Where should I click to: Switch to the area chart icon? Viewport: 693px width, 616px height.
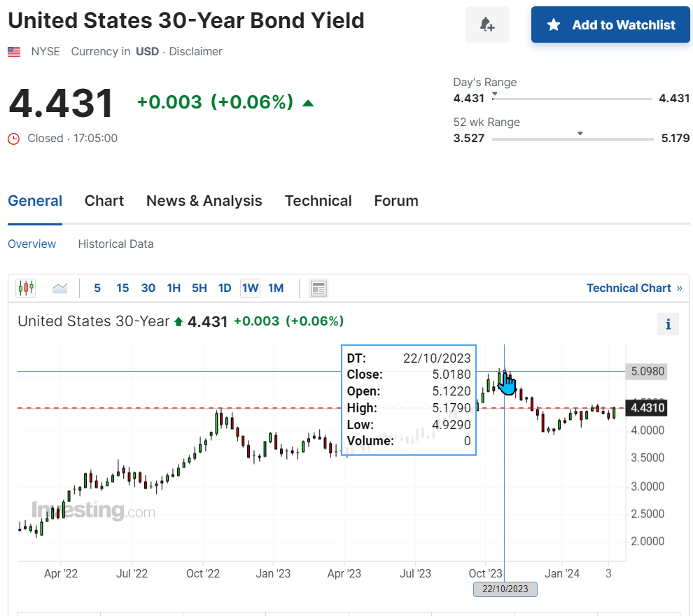(x=59, y=288)
